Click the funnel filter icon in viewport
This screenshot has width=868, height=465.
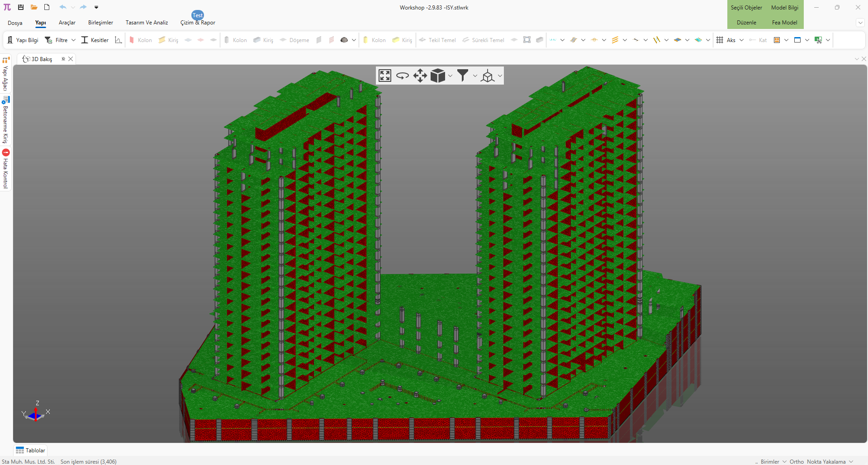click(462, 76)
